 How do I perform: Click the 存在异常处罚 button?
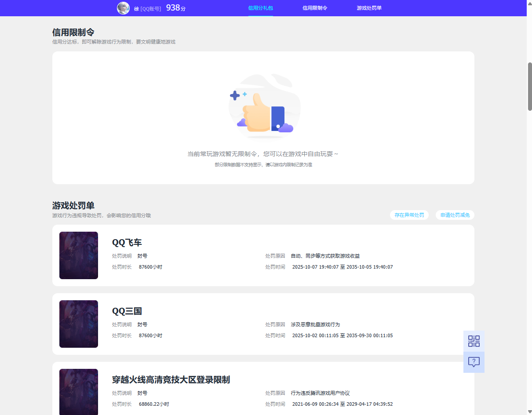(409, 215)
